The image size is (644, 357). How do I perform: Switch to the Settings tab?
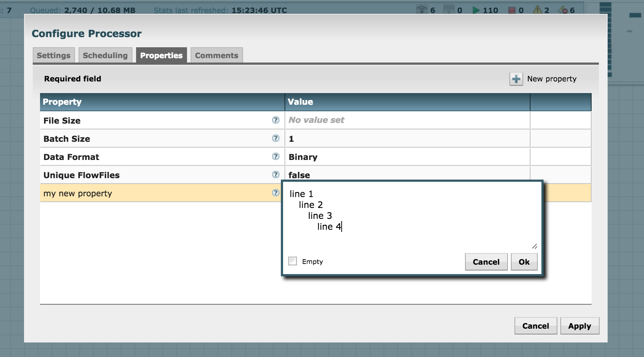(x=53, y=55)
